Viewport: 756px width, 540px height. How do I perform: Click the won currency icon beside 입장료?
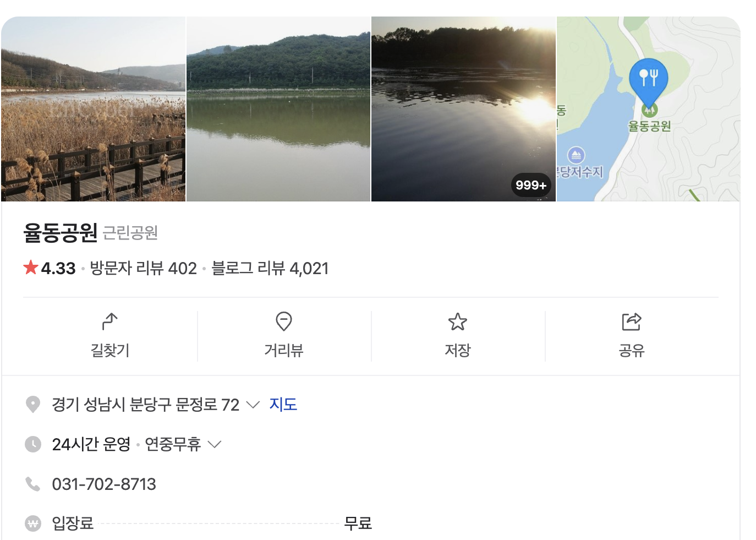coord(33,523)
